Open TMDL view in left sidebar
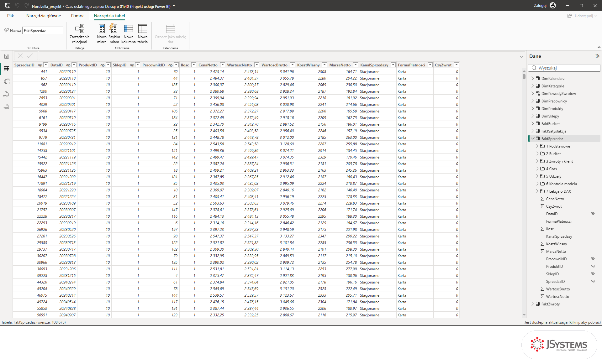Image resolution: width=602 pixels, height=364 pixels. pyautogui.click(x=7, y=107)
